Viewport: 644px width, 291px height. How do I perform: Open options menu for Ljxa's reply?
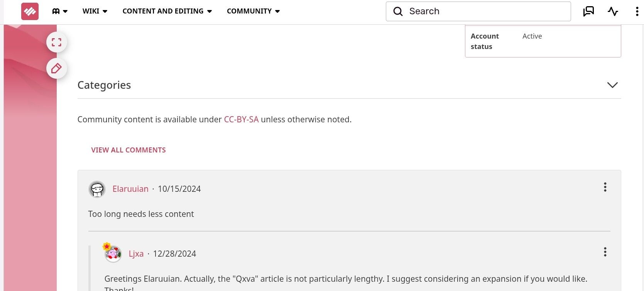point(605,252)
